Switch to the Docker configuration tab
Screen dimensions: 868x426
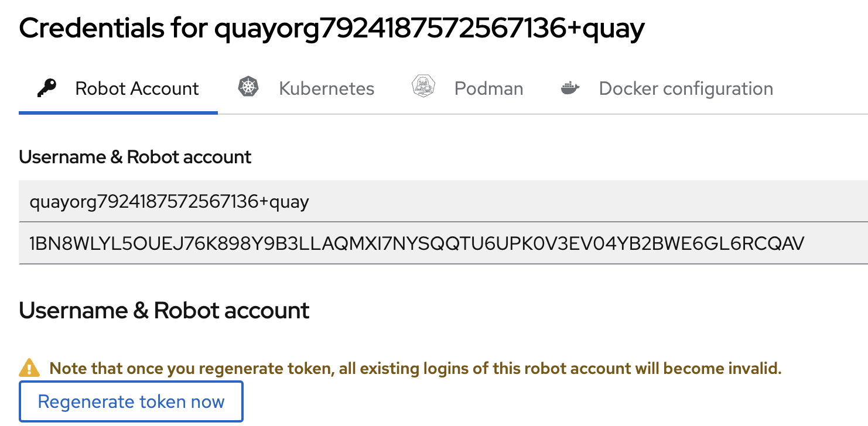(x=686, y=89)
